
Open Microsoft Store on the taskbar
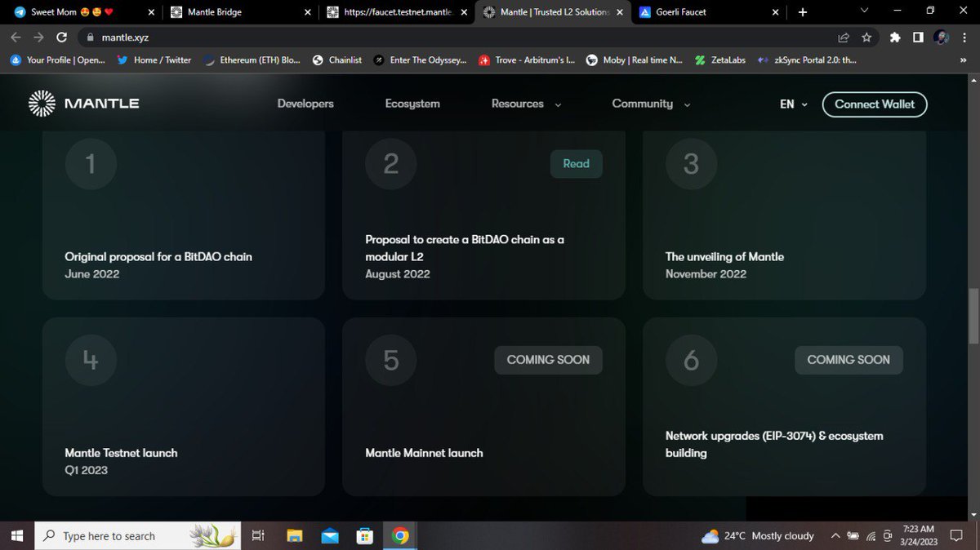pos(365,536)
